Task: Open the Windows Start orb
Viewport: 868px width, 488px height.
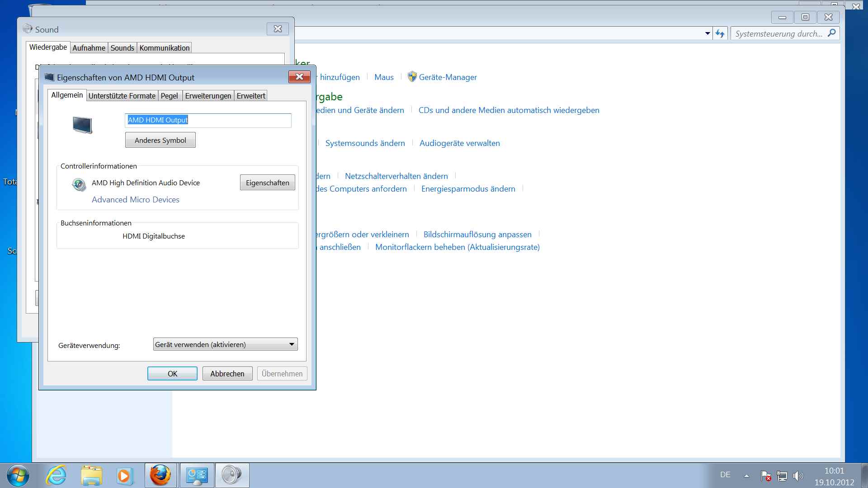Action: 18,475
